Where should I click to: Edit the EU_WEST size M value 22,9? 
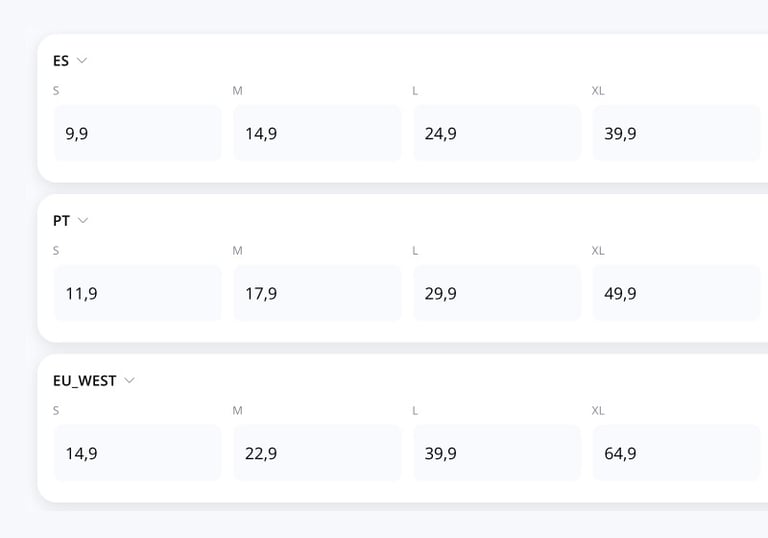click(x=317, y=453)
